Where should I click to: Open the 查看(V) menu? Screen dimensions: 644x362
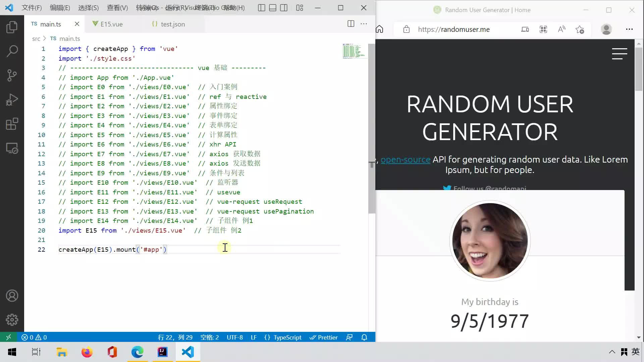pyautogui.click(x=117, y=8)
